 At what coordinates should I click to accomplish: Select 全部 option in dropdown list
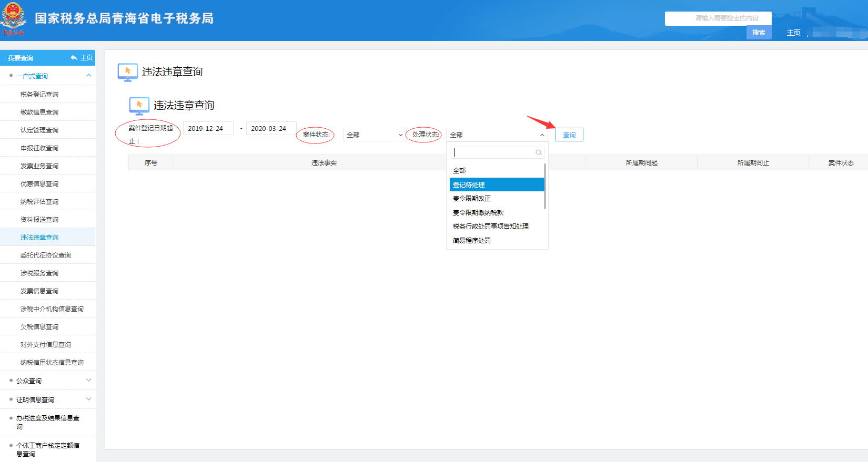pyautogui.click(x=497, y=170)
